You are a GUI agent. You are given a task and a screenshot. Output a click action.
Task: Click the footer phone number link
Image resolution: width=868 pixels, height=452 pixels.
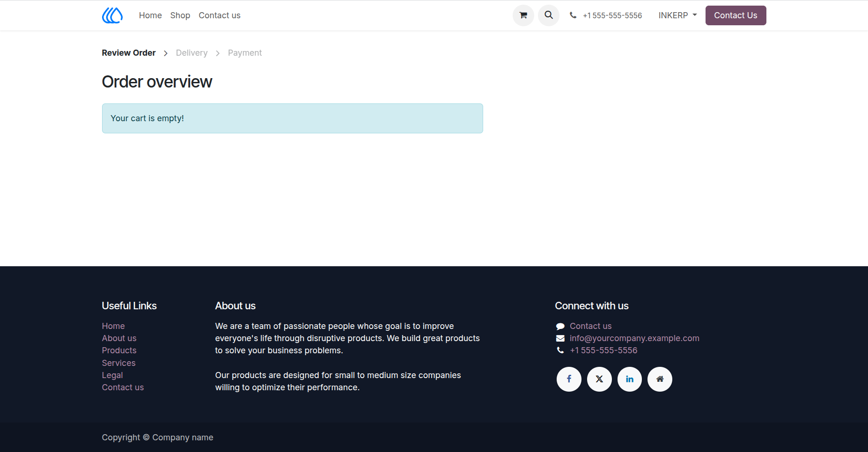point(603,350)
